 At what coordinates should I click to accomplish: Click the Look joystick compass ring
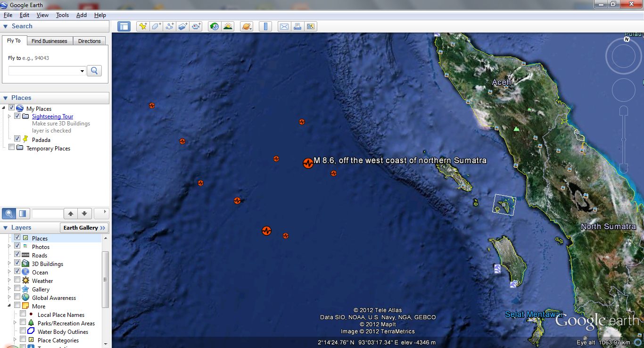pyautogui.click(x=624, y=56)
